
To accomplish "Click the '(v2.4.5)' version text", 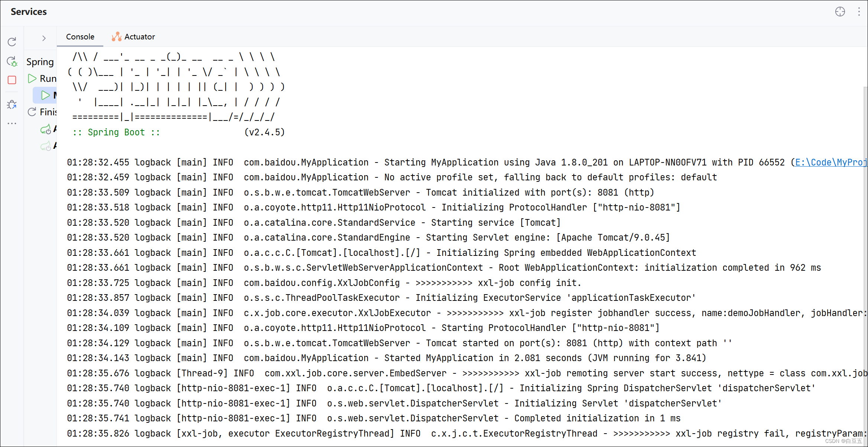I will 265,132.
